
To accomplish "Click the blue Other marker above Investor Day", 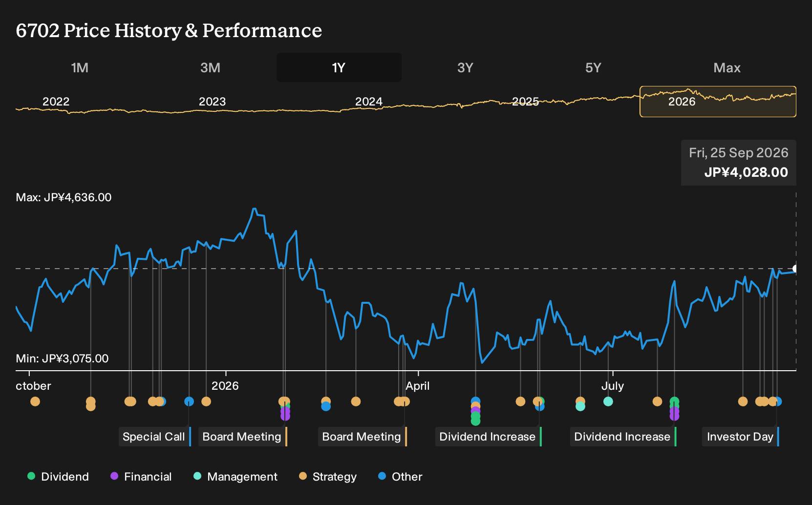I will coord(778,401).
